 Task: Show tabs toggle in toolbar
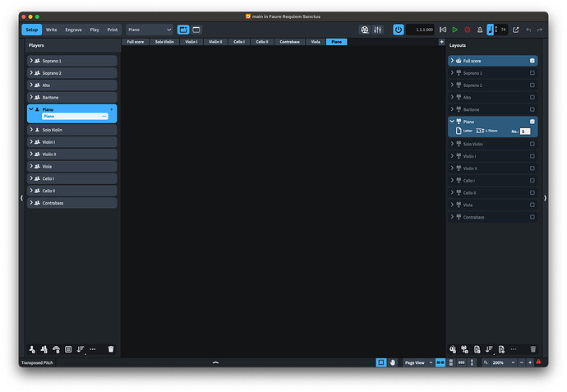183,30
